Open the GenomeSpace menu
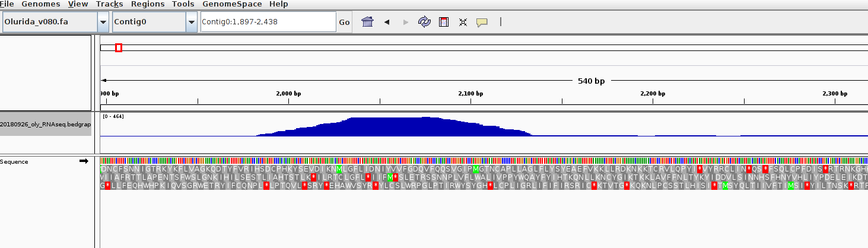The height and width of the screenshot is (248, 868). point(231,4)
